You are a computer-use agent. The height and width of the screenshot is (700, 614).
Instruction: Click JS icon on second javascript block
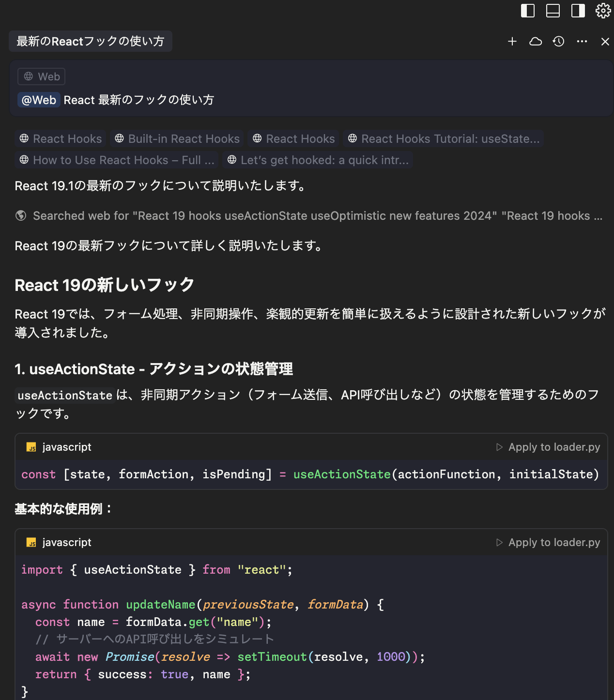[31, 543]
